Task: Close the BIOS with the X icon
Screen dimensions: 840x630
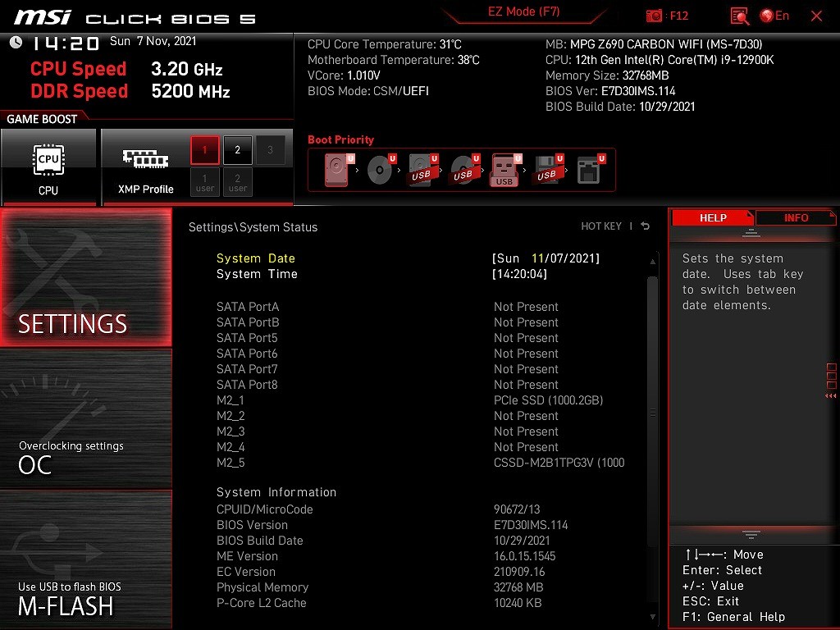Action: point(816,16)
